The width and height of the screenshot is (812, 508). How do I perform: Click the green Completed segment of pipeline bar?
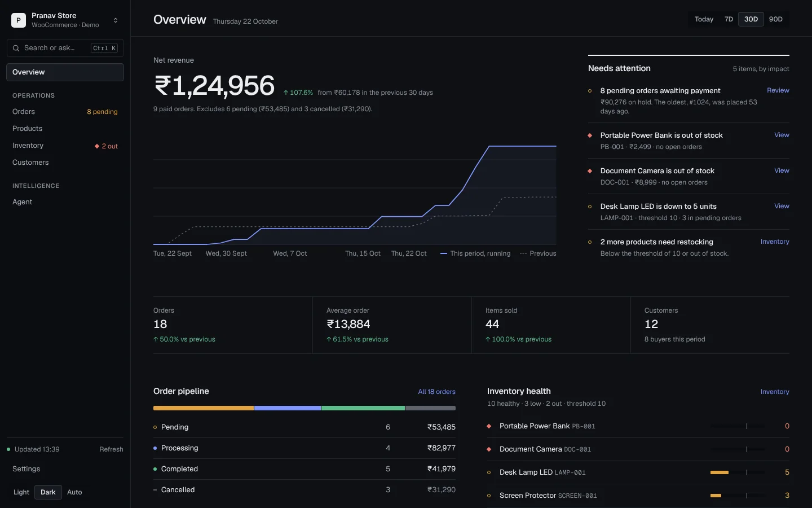pyautogui.click(x=363, y=408)
